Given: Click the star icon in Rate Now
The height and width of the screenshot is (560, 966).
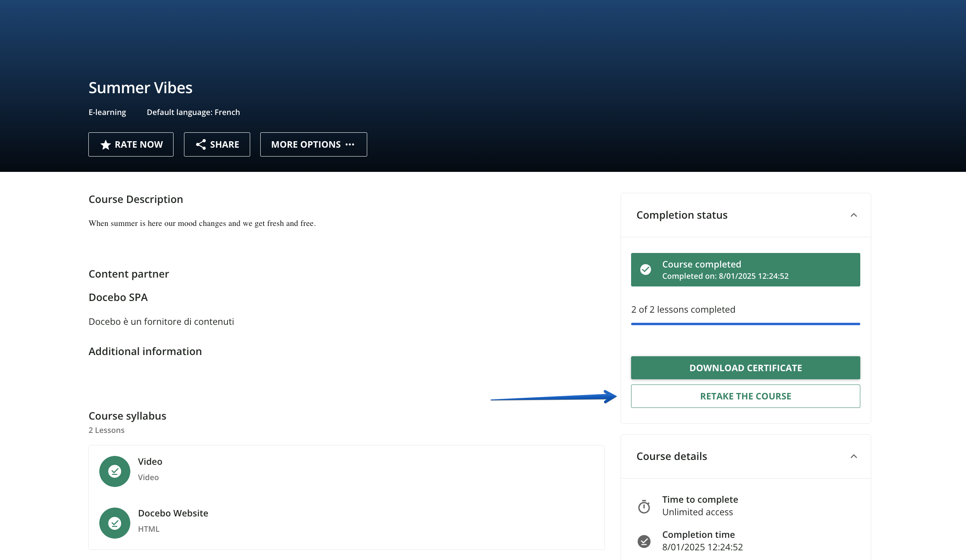Looking at the screenshot, I should [x=105, y=145].
